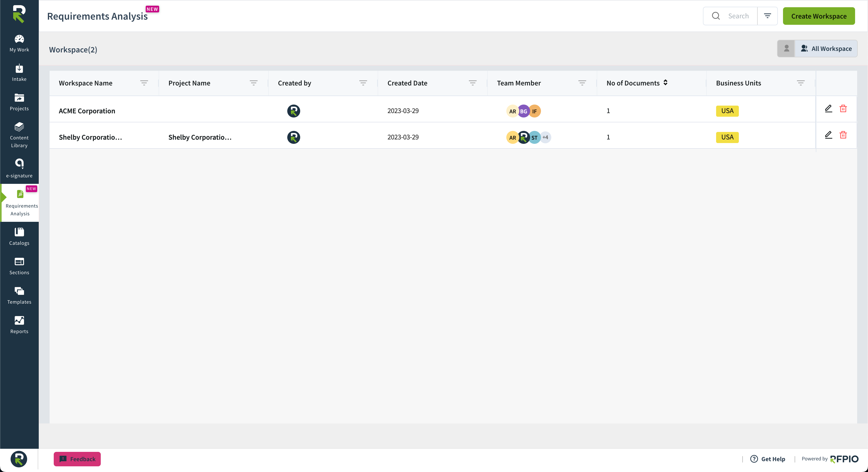Click document count in ACME row
868x472 pixels.
point(608,111)
